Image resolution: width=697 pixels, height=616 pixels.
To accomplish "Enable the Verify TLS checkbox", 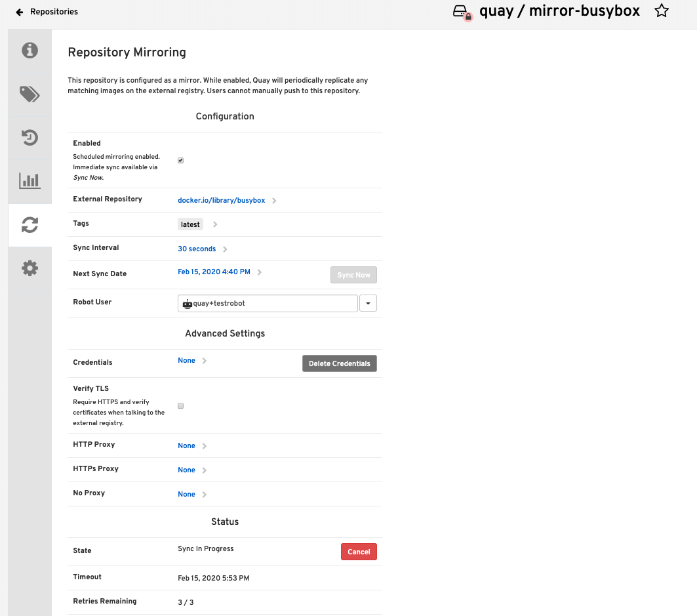I will pyautogui.click(x=180, y=405).
